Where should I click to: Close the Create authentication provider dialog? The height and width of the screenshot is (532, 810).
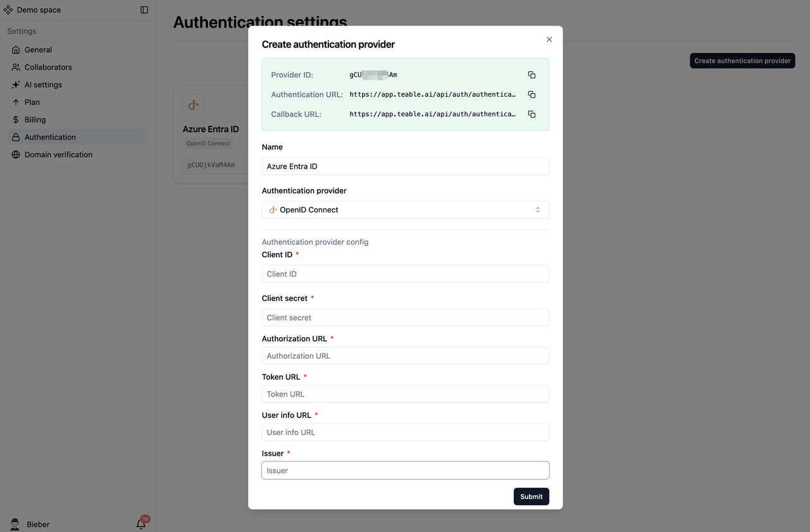(549, 39)
